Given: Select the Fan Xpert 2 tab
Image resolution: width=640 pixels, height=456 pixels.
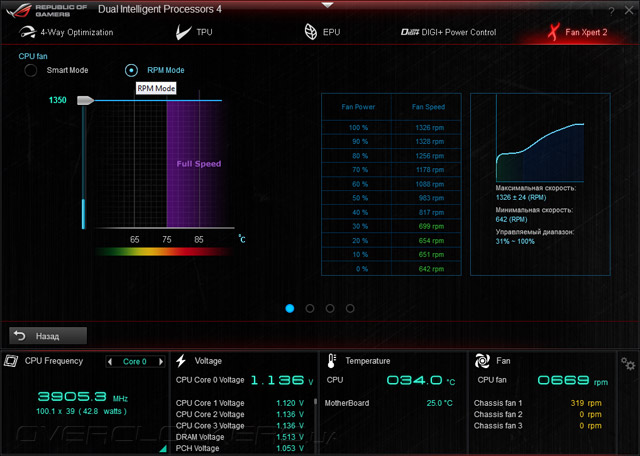Looking at the screenshot, I should click(x=577, y=32).
